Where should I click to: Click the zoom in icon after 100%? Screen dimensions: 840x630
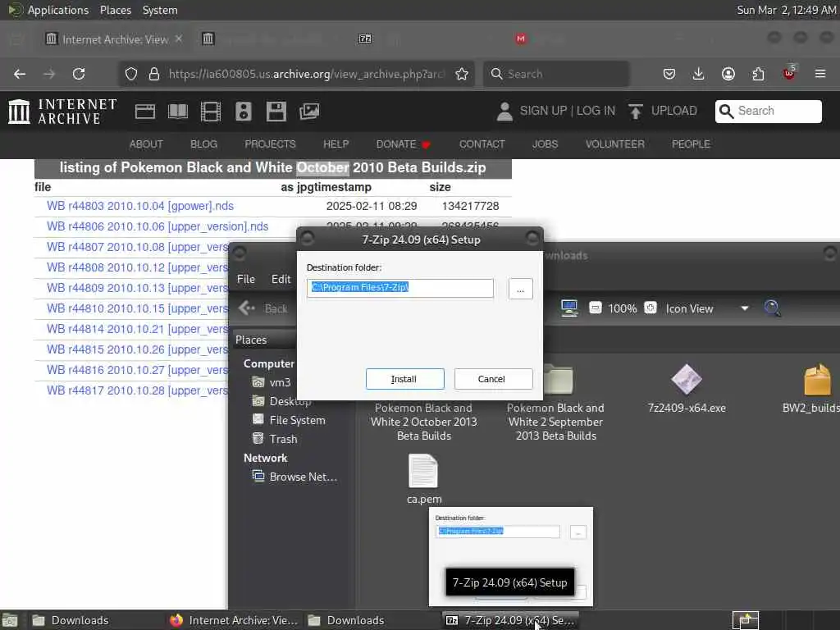tap(651, 308)
